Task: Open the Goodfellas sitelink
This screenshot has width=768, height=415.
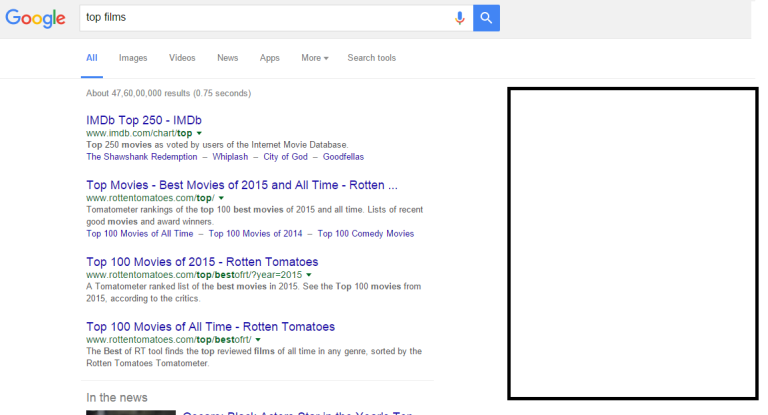Action: (343, 157)
